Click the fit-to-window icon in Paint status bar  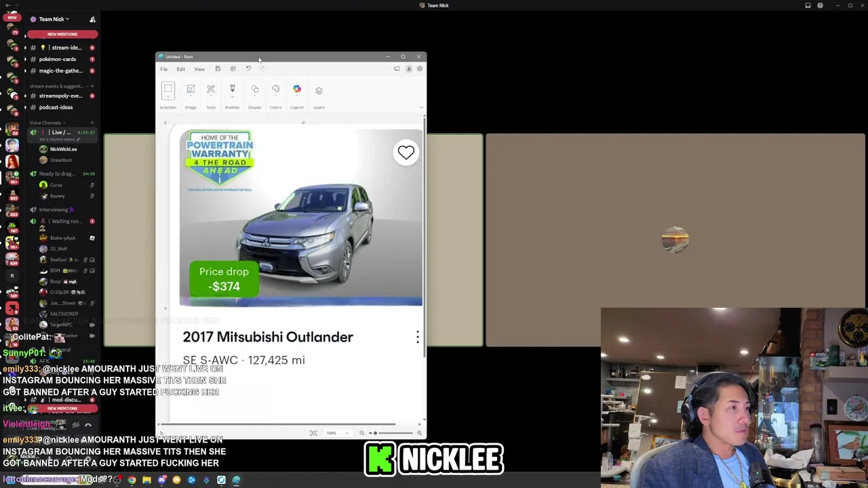click(313, 433)
